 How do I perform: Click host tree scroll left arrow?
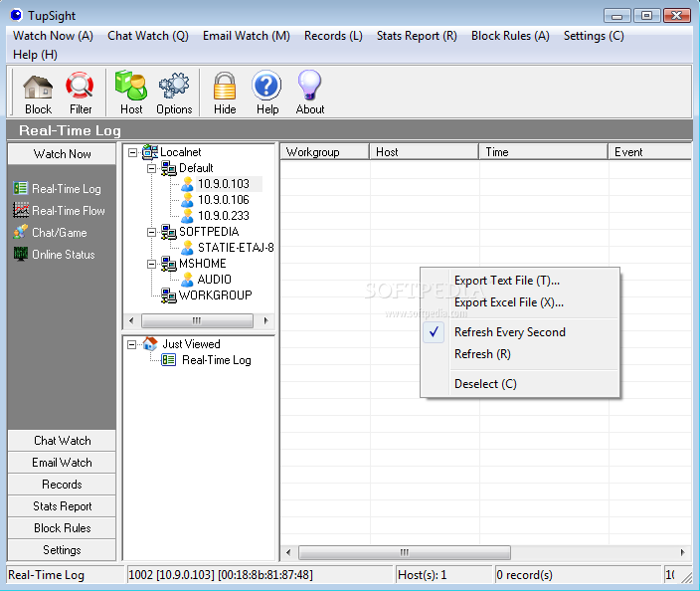coord(131,320)
